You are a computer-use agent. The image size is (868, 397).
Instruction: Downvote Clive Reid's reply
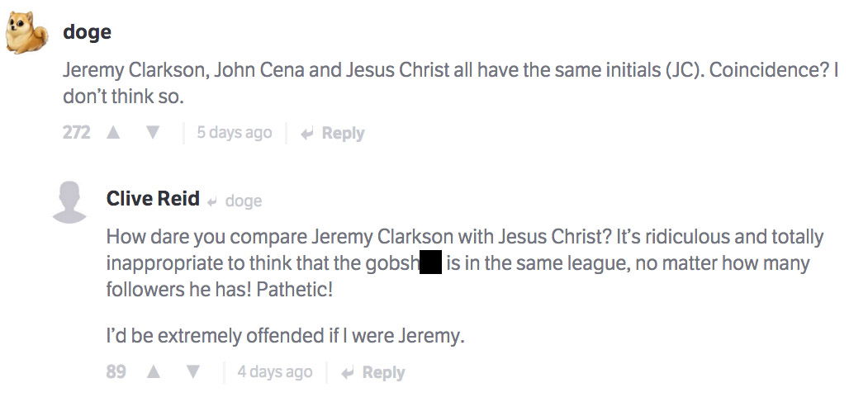coord(193,372)
